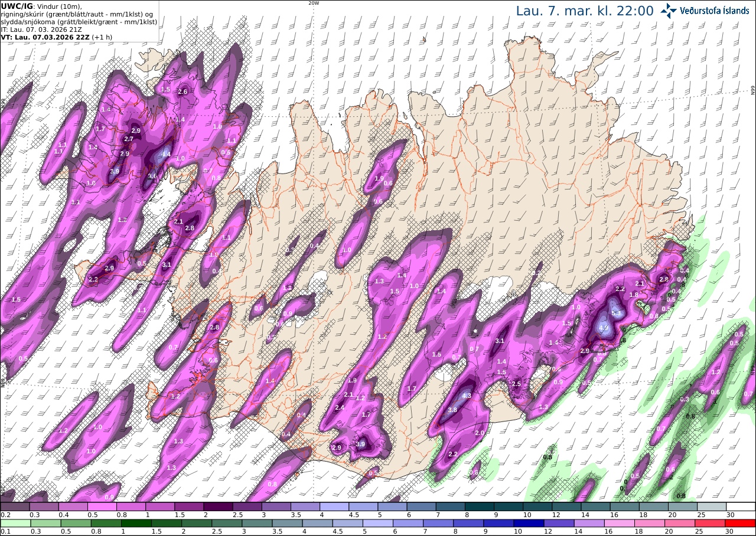This screenshot has height=536, width=756.
Task: Pick snow legend swatch between 2 and 2.5
Action: click(218, 506)
